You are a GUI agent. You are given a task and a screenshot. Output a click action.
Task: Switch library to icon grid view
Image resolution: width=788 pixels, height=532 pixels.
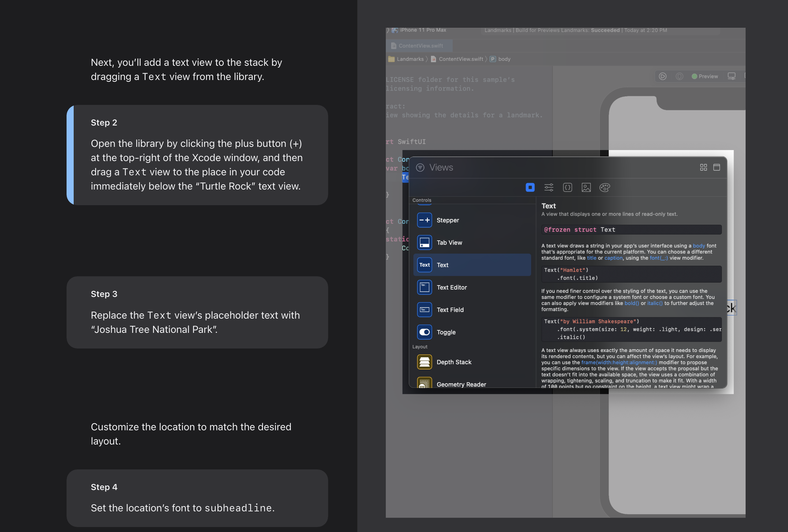[x=703, y=167]
